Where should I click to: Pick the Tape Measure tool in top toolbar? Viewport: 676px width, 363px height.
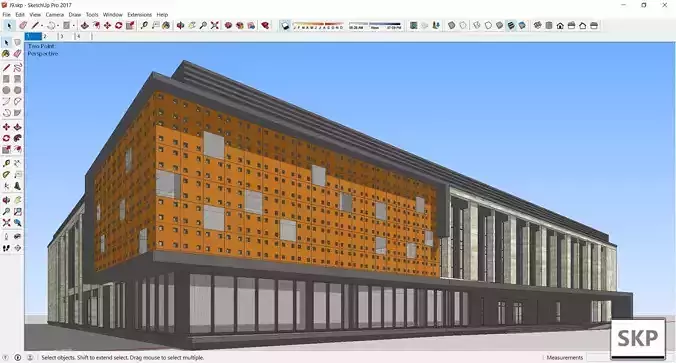(144, 25)
